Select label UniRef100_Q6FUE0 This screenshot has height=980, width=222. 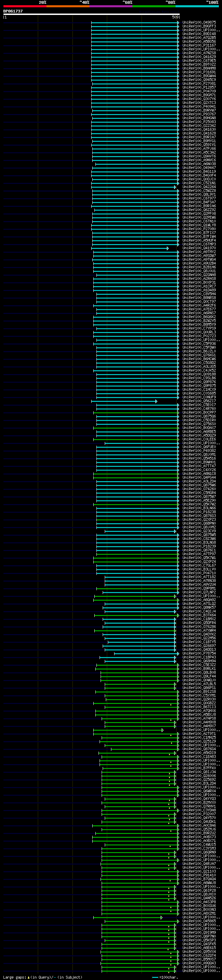199,447
